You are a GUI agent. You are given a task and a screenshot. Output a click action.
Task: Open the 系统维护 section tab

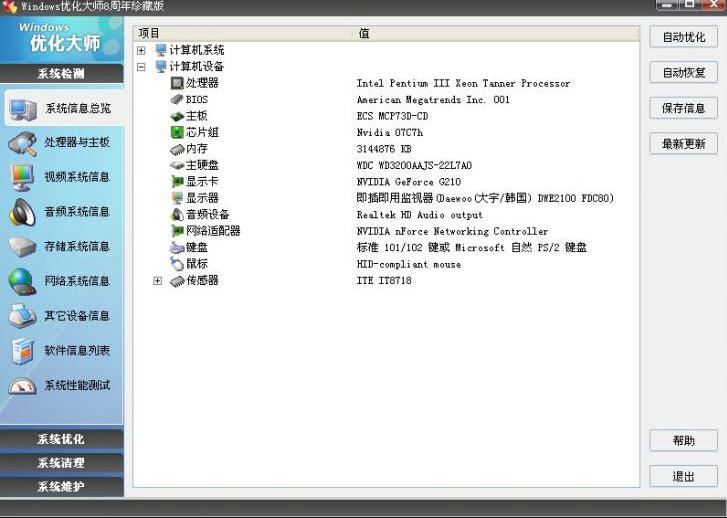(61, 487)
